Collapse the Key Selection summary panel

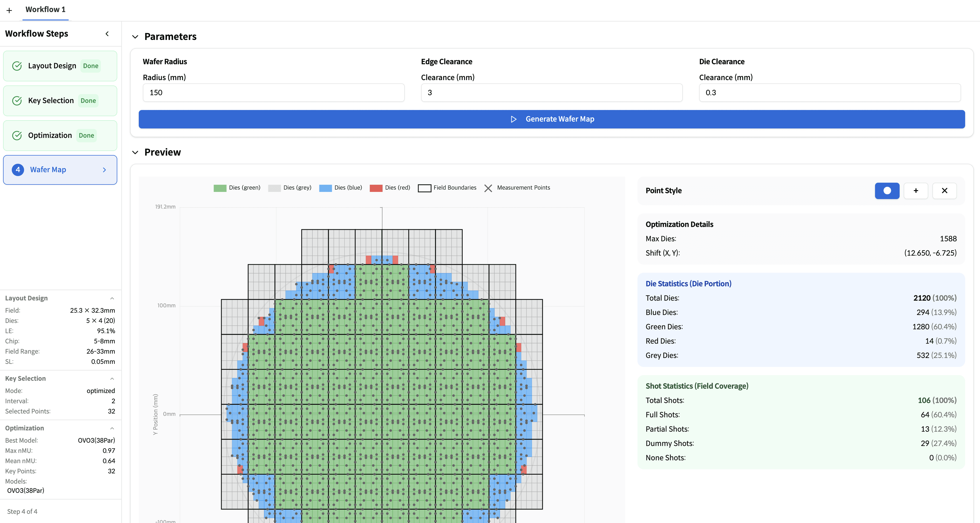click(x=112, y=378)
